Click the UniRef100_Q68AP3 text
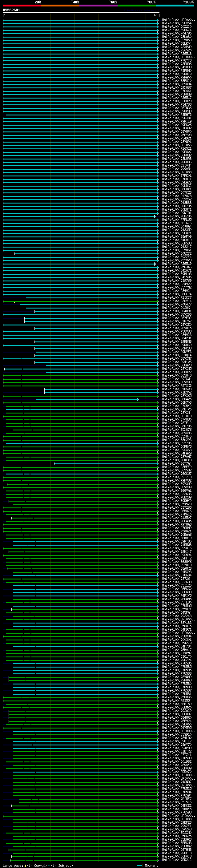 [177, 365]
